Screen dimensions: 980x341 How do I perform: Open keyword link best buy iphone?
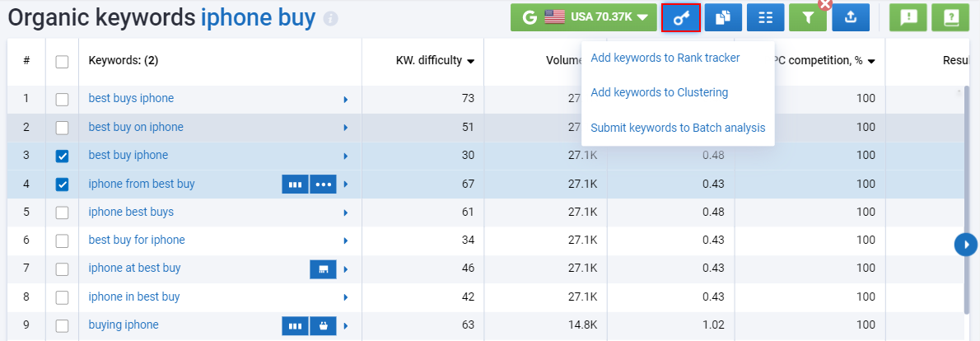[x=128, y=156]
